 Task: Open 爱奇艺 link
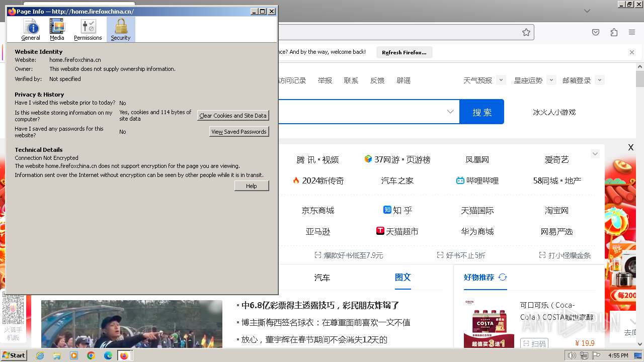click(x=556, y=160)
